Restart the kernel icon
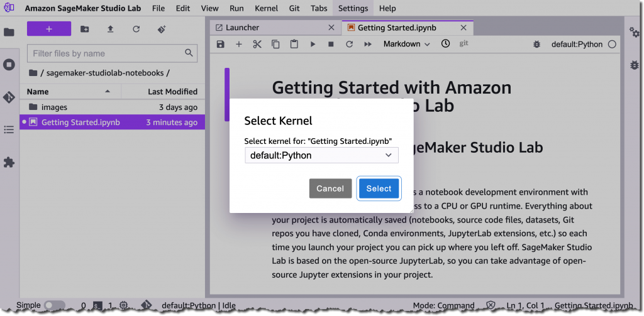The width and height of the screenshot is (644, 316). 350,45
